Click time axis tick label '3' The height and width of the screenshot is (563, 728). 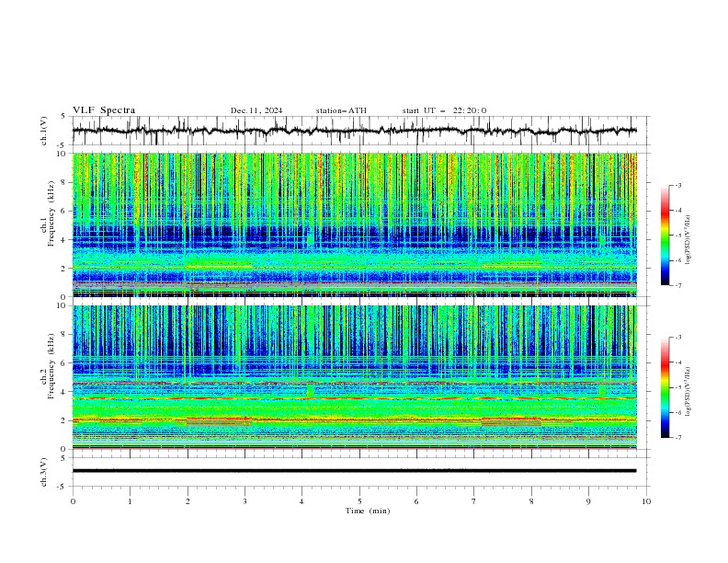(x=245, y=501)
